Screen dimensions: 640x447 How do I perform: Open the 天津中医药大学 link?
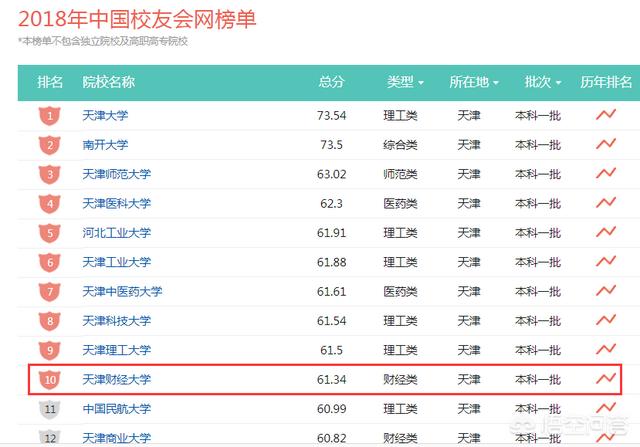pos(122,292)
